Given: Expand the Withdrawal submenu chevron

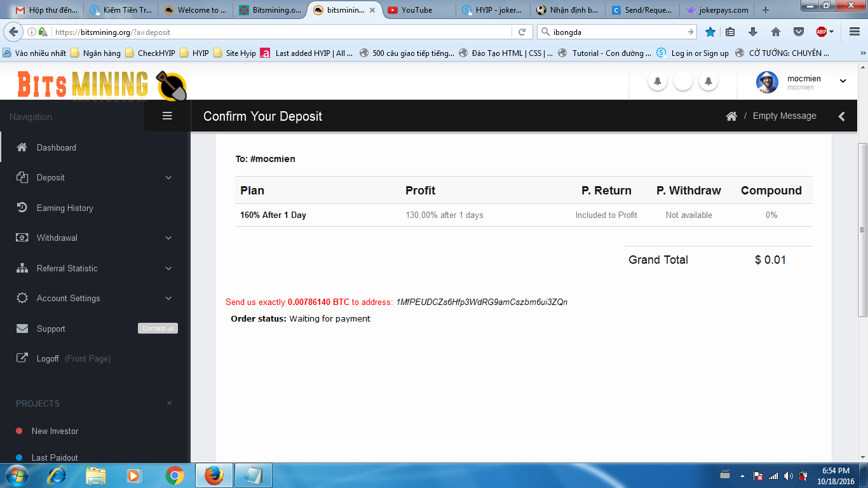Looking at the screenshot, I should (168, 238).
